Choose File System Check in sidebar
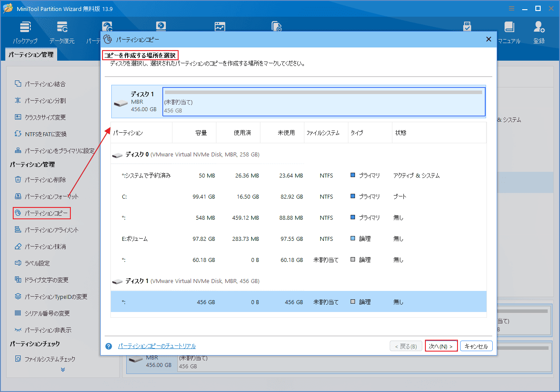The width and height of the screenshot is (560, 392). click(45, 359)
